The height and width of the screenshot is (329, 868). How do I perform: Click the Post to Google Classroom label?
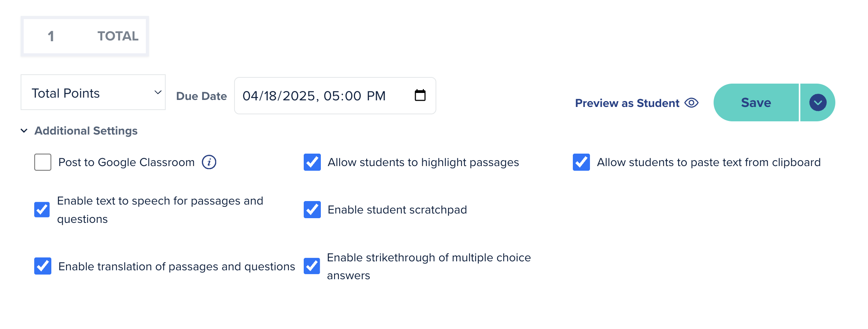126,162
